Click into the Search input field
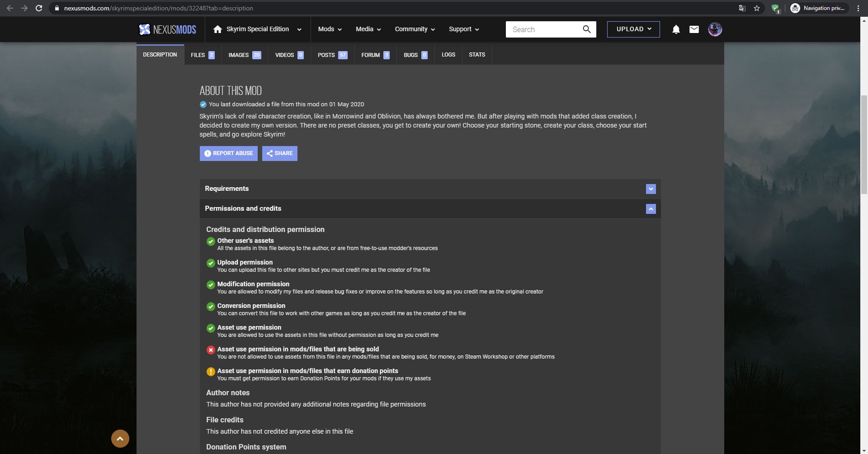 pos(545,29)
